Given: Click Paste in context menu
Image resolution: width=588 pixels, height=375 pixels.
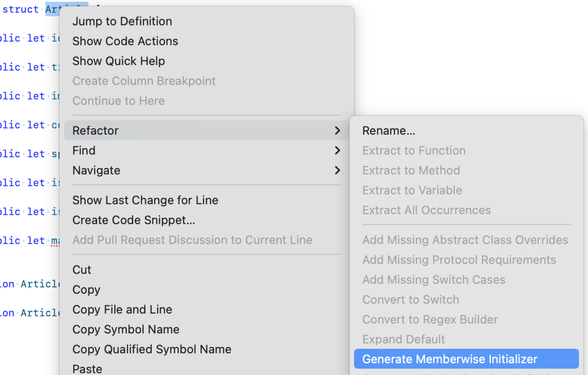Looking at the screenshot, I should pyautogui.click(x=87, y=369).
